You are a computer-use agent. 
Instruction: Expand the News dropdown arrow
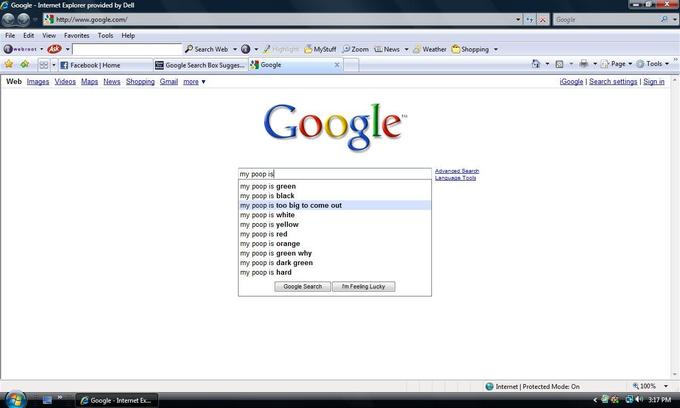[x=406, y=49]
